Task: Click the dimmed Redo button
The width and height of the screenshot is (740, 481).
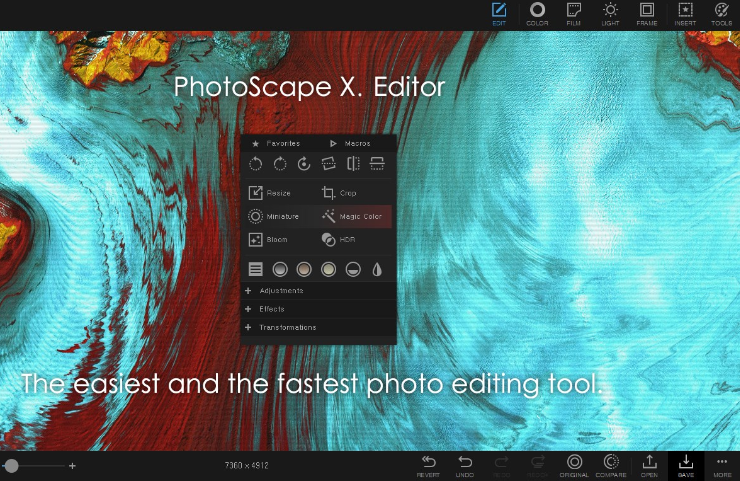Action: coord(501,466)
